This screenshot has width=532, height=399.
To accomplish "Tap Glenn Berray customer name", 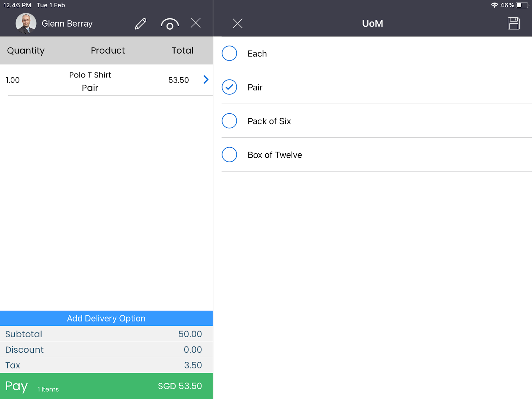I will pyautogui.click(x=67, y=24).
